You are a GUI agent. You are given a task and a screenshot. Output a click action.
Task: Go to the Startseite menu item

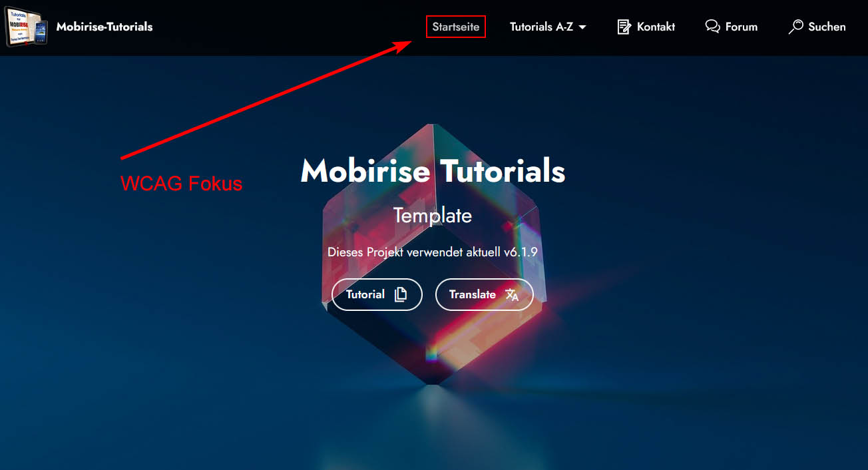point(456,27)
